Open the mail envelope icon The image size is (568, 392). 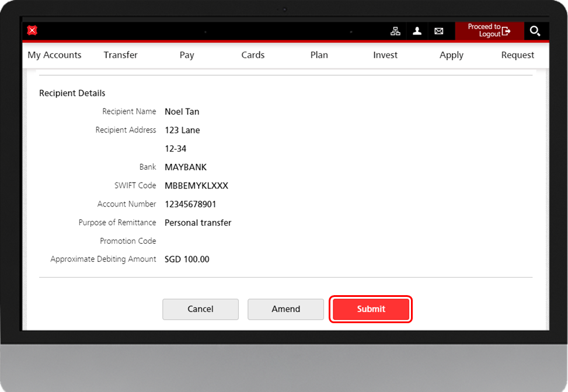coord(438,32)
